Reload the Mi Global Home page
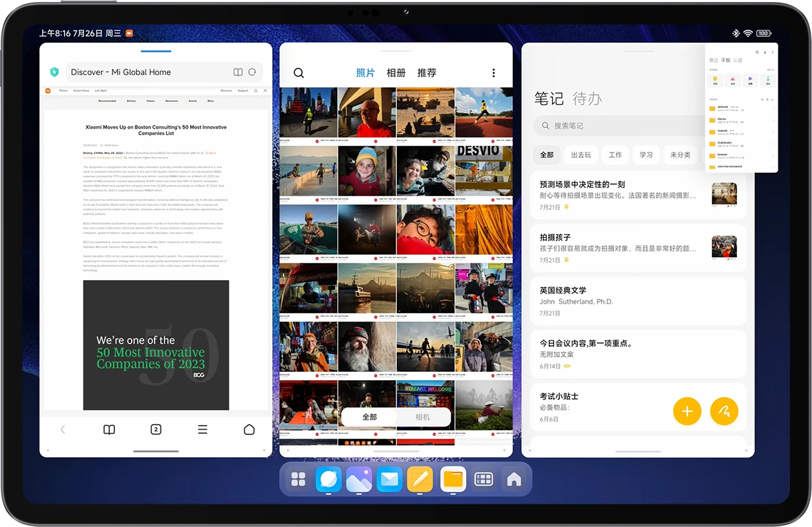The width and height of the screenshot is (812, 527). pos(252,72)
